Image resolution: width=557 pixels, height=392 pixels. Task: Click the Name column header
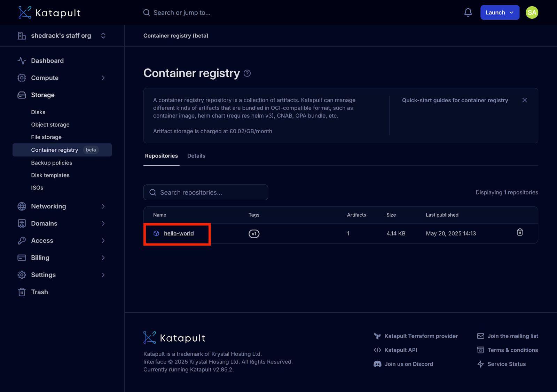pos(160,215)
